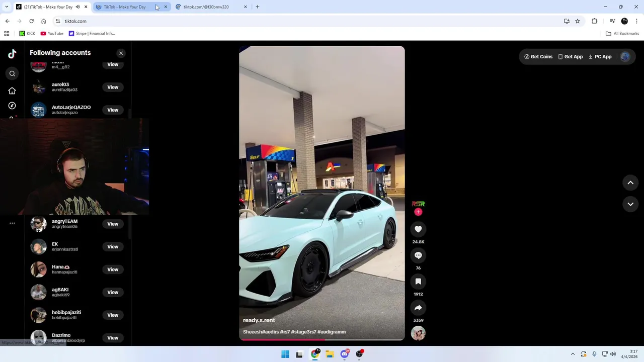Go to previous video with up chevron
644x362 pixels.
tap(630, 183)
